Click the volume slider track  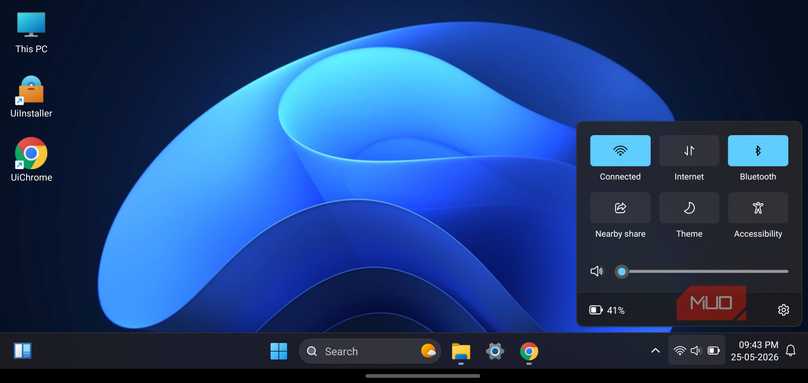(x=702, y=271)
